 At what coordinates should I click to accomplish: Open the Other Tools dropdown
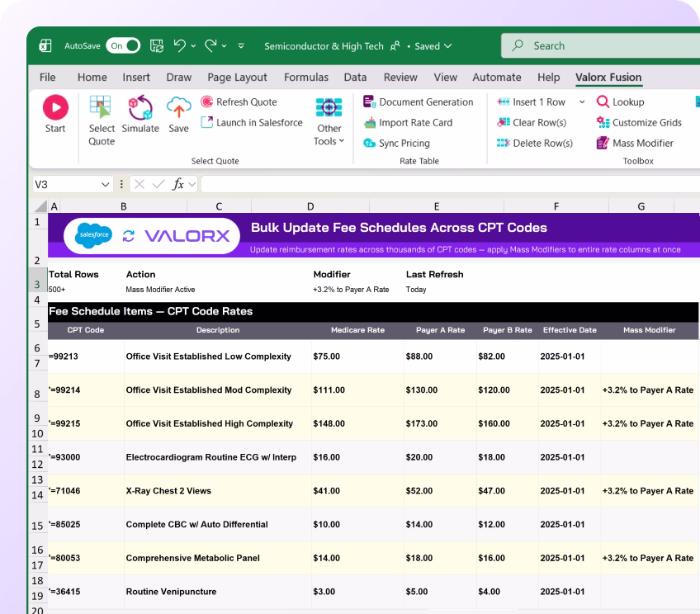click(329, 121)
